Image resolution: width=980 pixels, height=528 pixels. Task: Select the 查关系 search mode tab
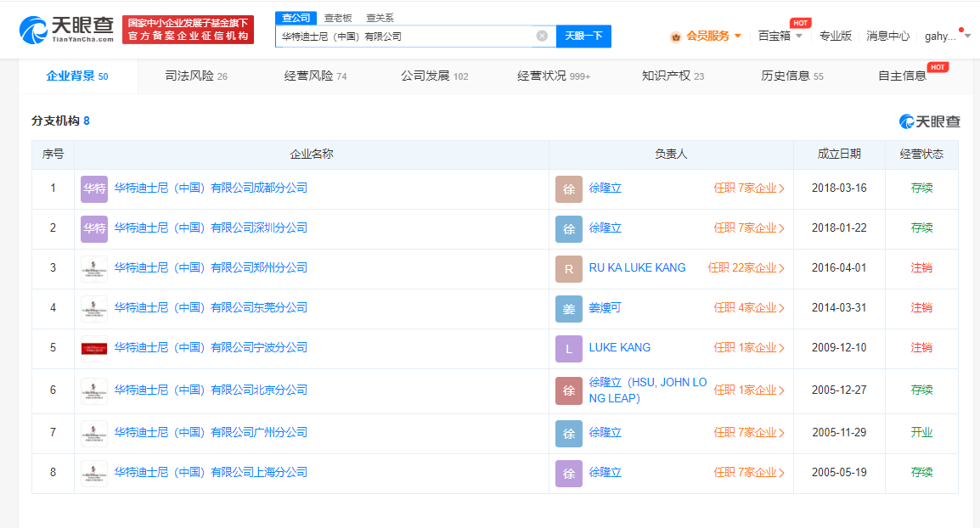click(380, 18)
